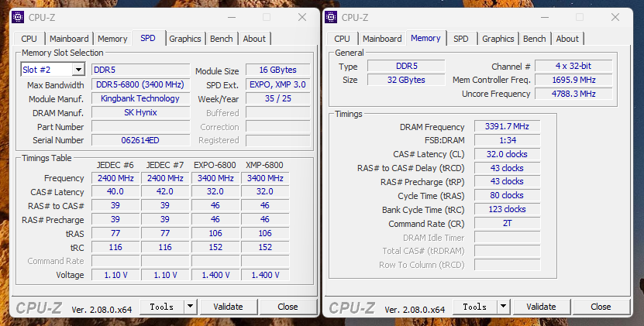Image resolution: width=644 pixels, height=326 pixels.
Task: Open the Mainboard tab in the Memory window
Action: [x=382, y=39]
